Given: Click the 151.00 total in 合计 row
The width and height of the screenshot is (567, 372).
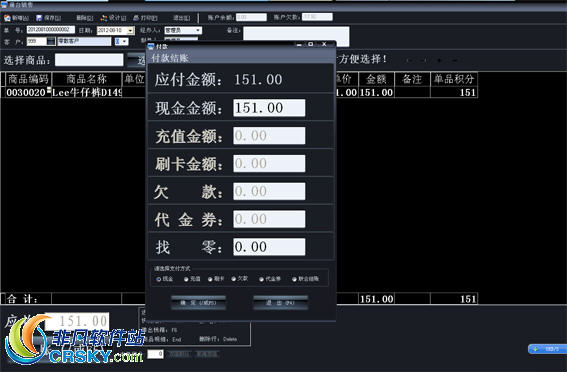Looking at the screenshot, I should click(x=376, y=299).
